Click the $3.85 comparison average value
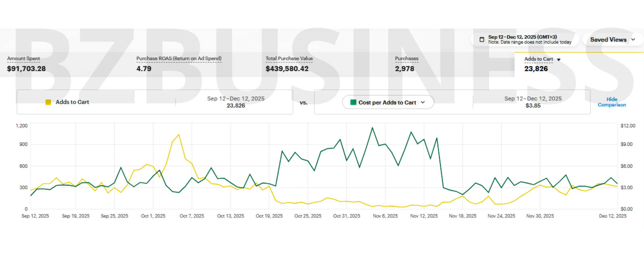Screen dimensions: 644x258 point(533,106)
